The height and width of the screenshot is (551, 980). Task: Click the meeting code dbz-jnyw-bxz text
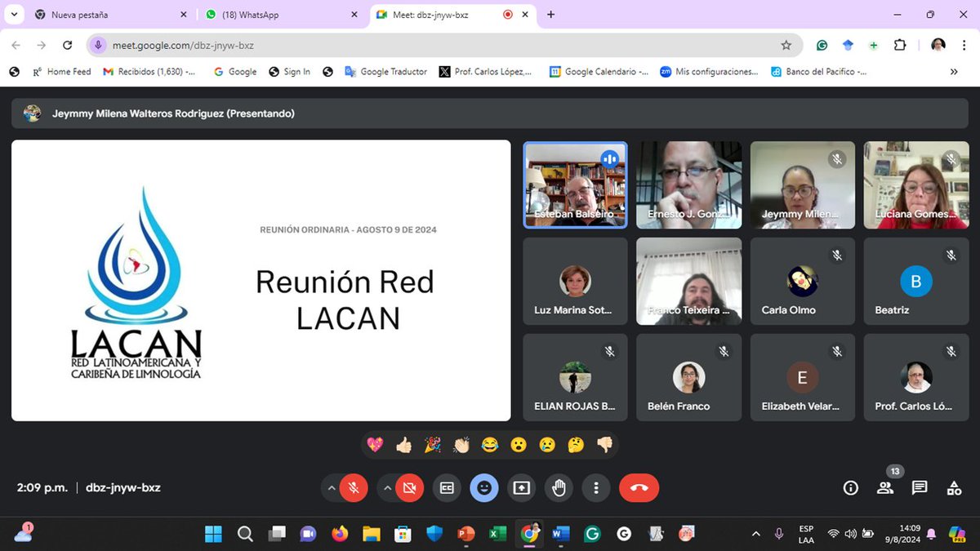[123, 488]
